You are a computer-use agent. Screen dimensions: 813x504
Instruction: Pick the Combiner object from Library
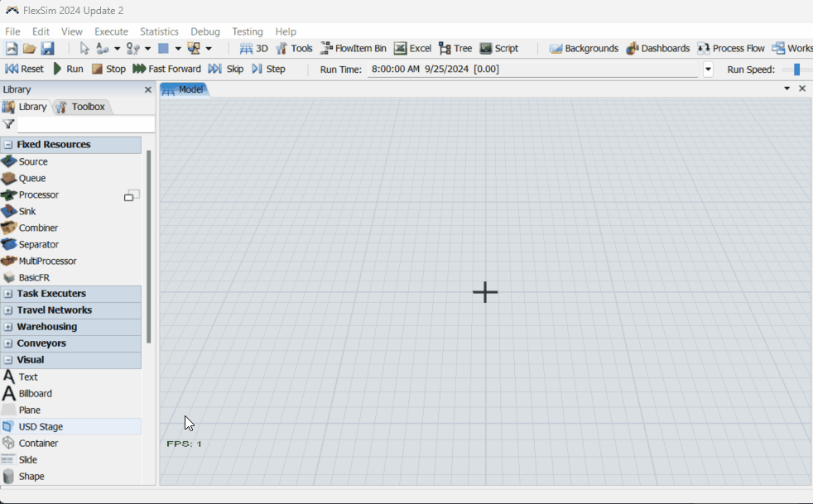[x=38, y=228]
